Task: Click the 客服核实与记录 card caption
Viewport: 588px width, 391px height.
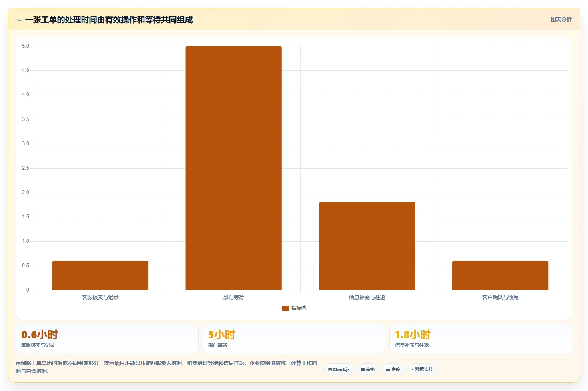Action: [38, 345]
